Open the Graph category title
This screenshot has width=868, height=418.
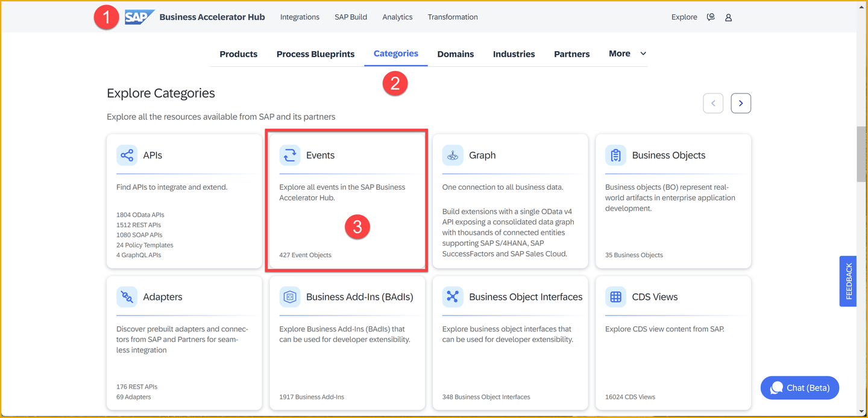(482, 155)
